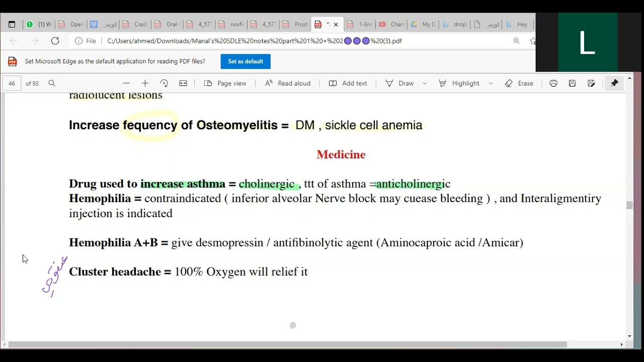
Task: Add this page to favorites
Action: [532, 41]
